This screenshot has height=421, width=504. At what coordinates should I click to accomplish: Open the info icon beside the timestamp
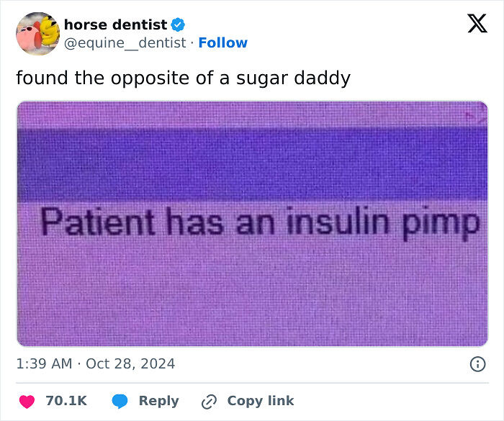point(477,364)
